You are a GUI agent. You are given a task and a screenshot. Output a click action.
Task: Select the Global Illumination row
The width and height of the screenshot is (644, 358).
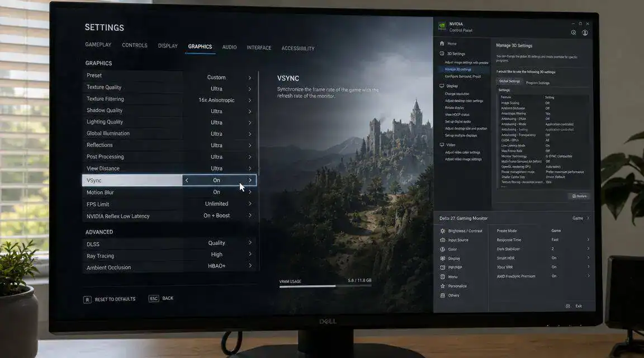click(169, 134)
